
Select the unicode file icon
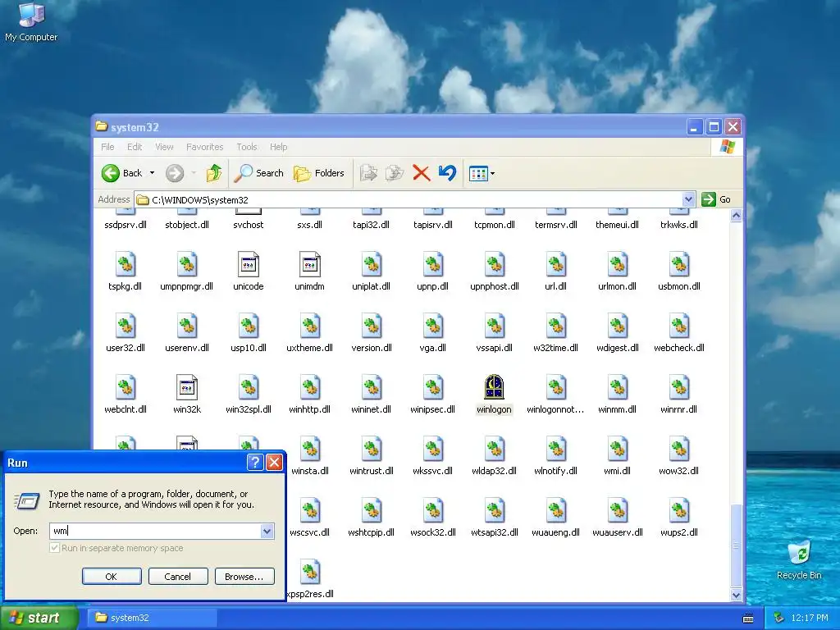pos(248,265)
